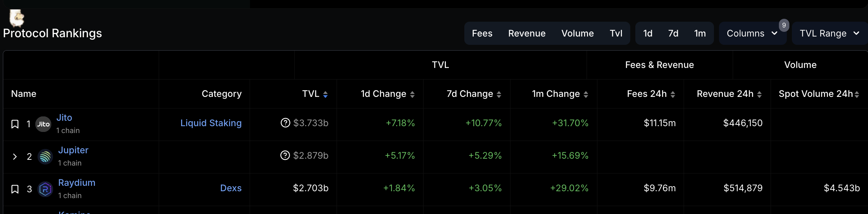This screenshot has width=868, height=214.
Task: Sort by the Fees 24h column
Action: (673, 94)
